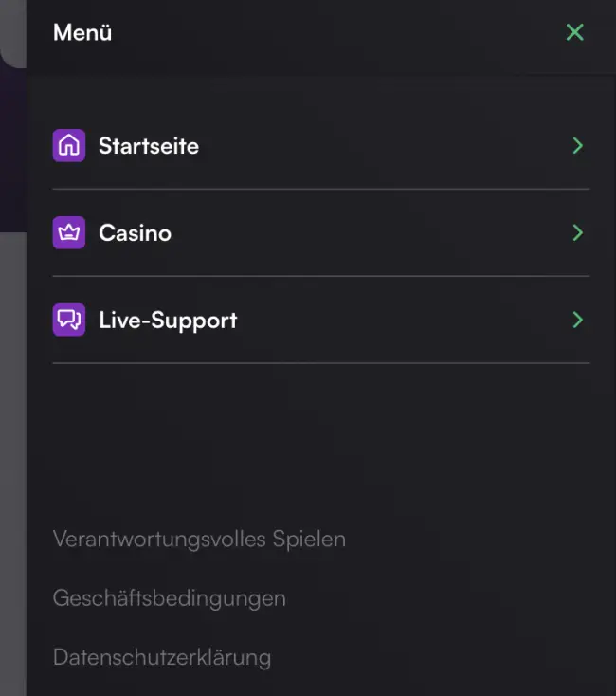Viewport: 616px width, 696px height.
Task: Open the Geschäftsbedingungen link
Action: pos(170,598)
